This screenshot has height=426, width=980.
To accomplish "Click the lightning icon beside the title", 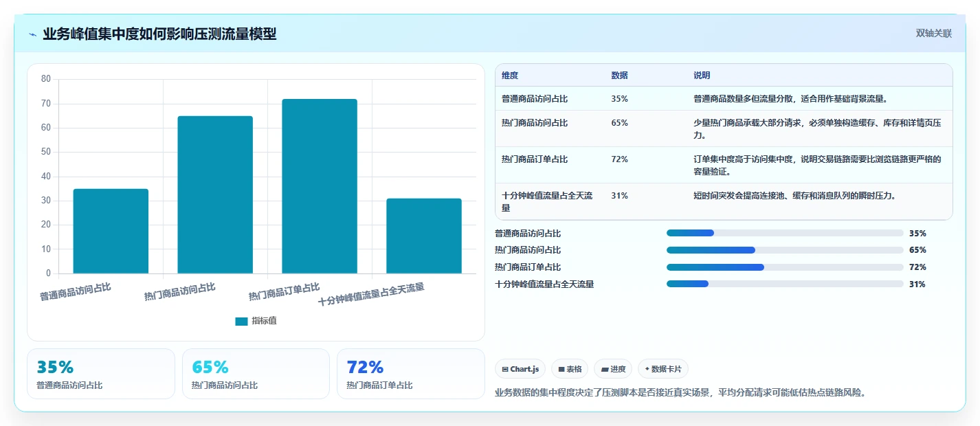I will coord(33,34).
